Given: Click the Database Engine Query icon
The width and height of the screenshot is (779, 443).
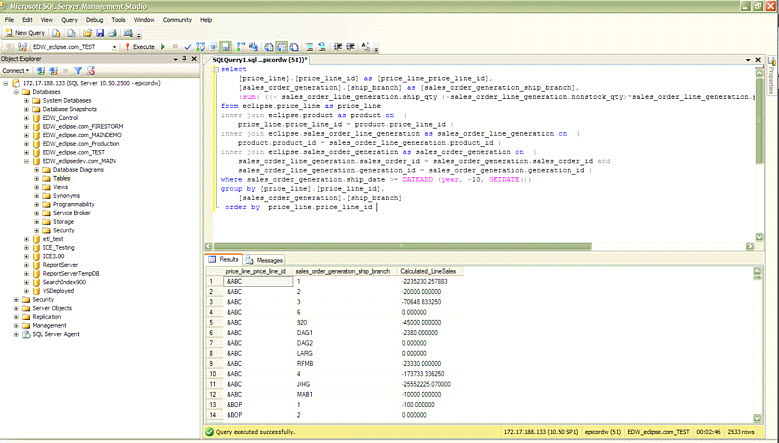Looking at the screenshot, I should (57, 33).
